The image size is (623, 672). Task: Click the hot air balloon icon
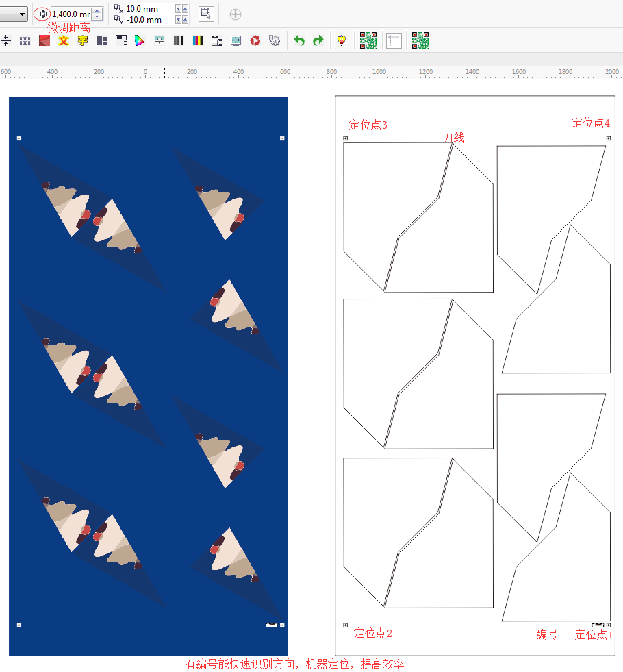(342, 41)
